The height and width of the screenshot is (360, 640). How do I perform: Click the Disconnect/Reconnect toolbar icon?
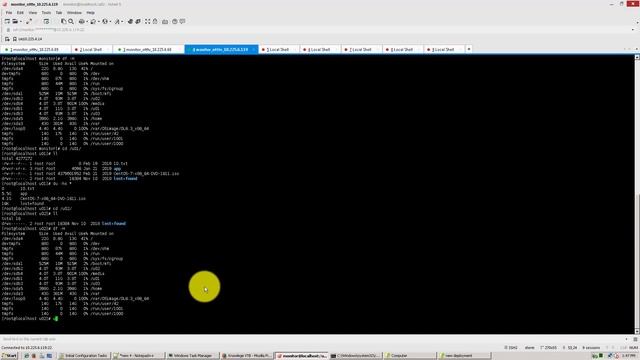[29, 21]
